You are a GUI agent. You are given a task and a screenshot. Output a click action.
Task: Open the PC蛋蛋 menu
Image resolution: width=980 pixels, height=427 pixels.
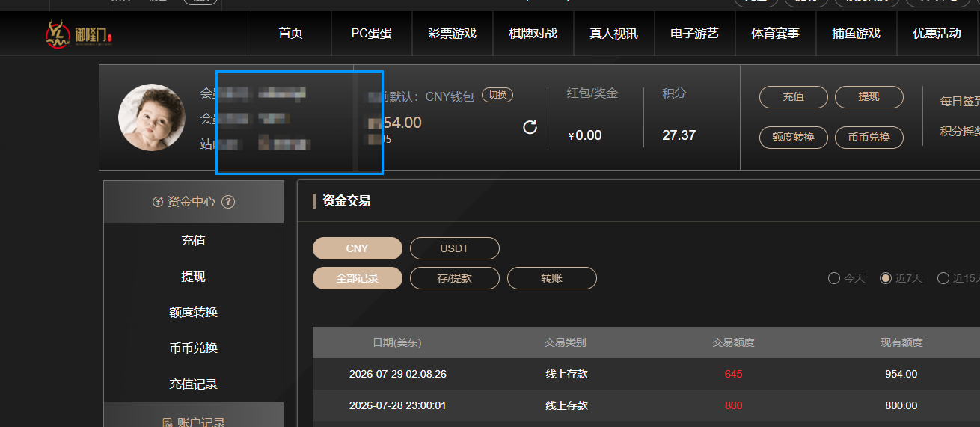pyautogui.click(x=372, y=34)
